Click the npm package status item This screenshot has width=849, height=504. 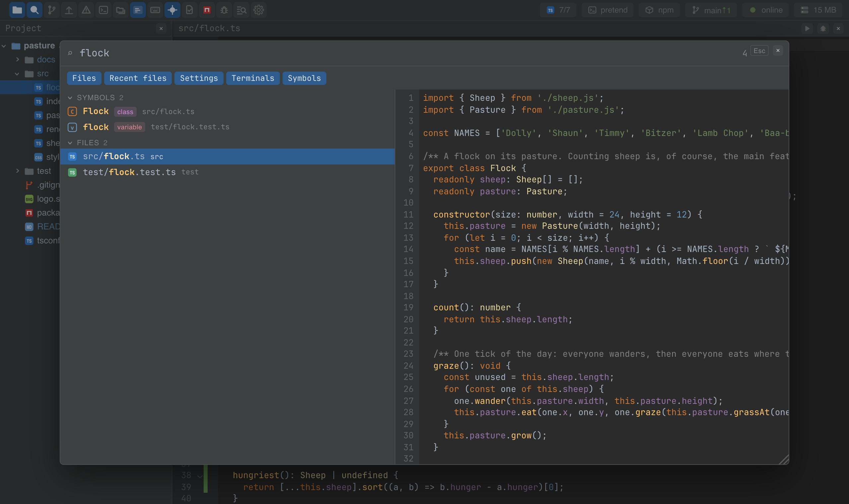coord(660,10)
